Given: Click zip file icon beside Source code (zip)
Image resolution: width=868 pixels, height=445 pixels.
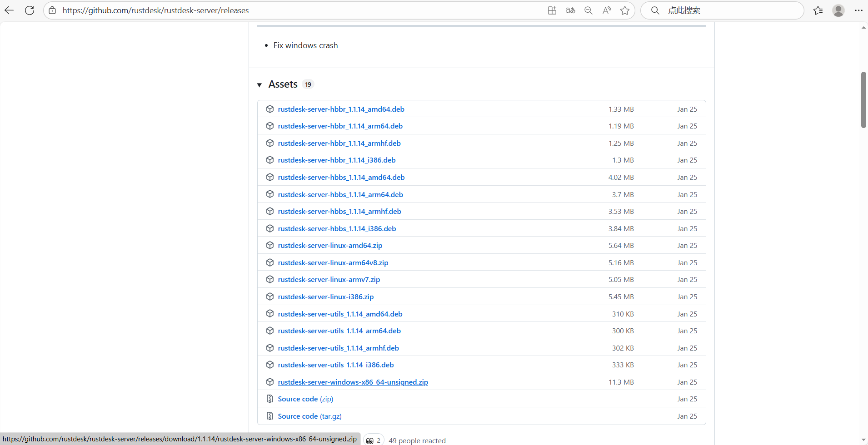Looking at the screenshot, I should (x=270, y=399).
